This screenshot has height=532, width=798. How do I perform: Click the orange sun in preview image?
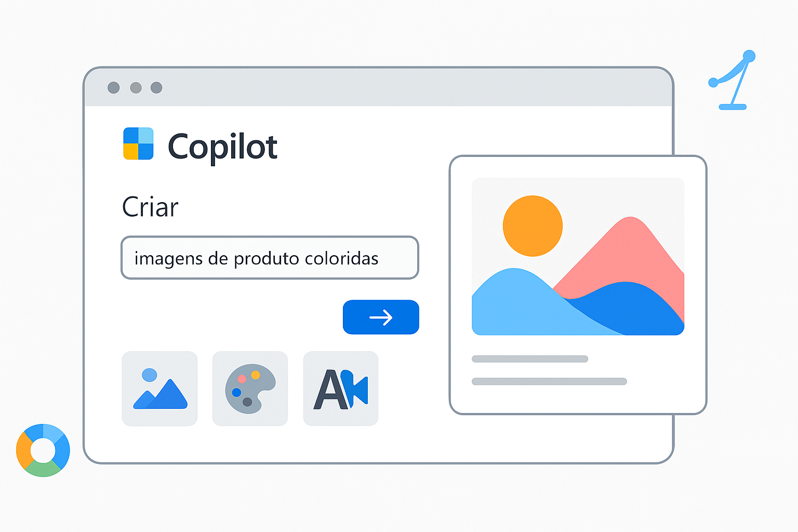(533, 226)
